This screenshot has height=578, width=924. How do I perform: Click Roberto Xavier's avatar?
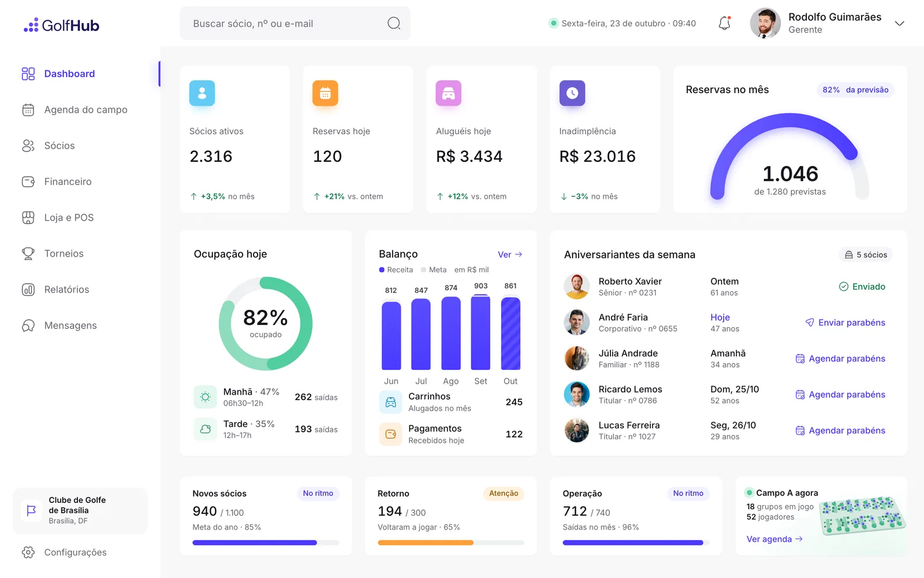(x=576, y=287)
